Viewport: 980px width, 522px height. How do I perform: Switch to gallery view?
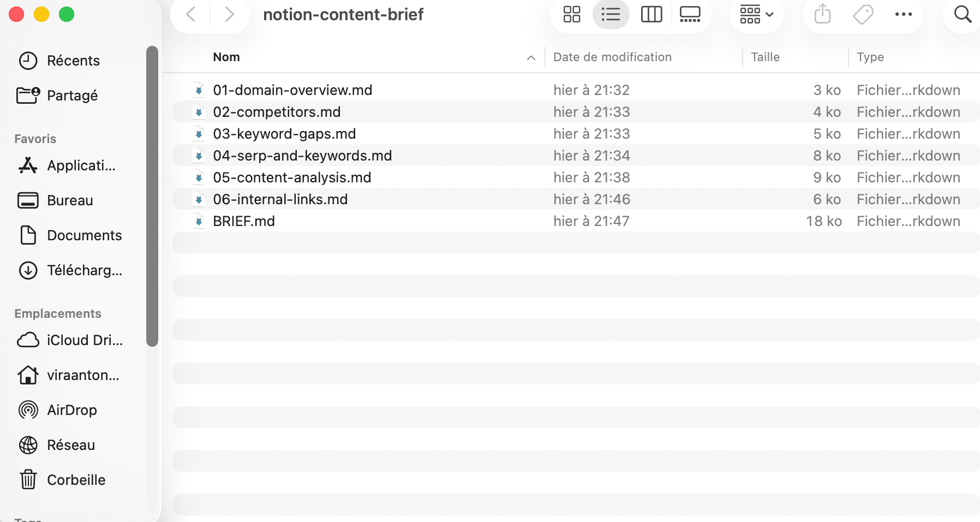690,15
